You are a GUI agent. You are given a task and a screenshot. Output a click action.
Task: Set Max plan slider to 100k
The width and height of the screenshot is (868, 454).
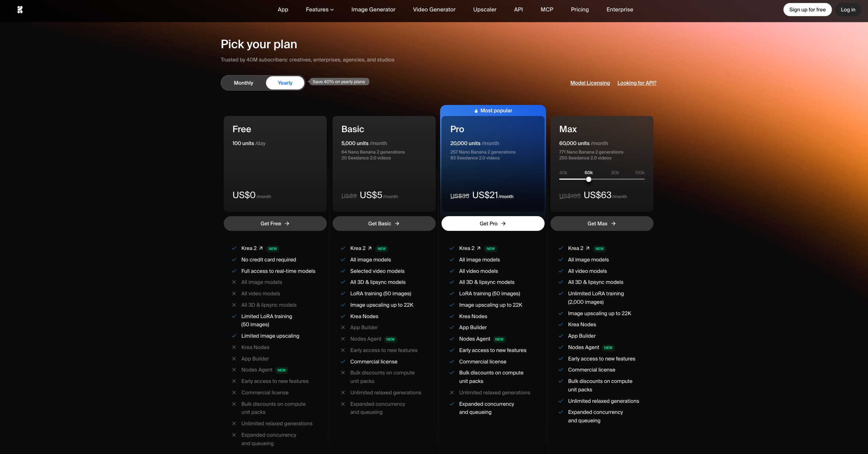pyautogui.click(x=640, y=173)
